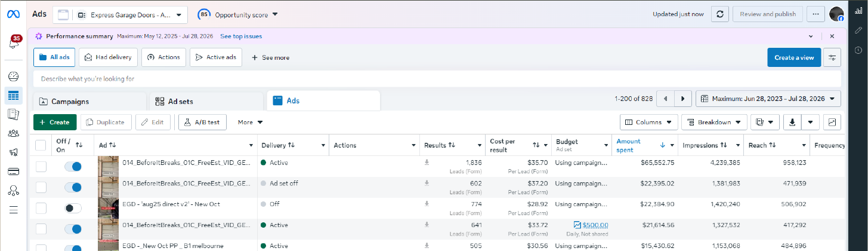The height and width of the screenshot is (251, 868).
Task: Tick the select-all checkbox in table header
Action: pyautogui.click(x=41, y=145)
